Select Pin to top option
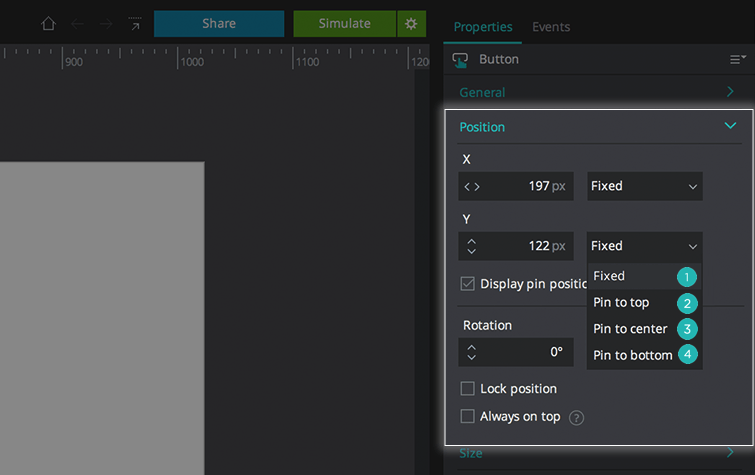This screenshot has height=475, width=755. point(645,303)
